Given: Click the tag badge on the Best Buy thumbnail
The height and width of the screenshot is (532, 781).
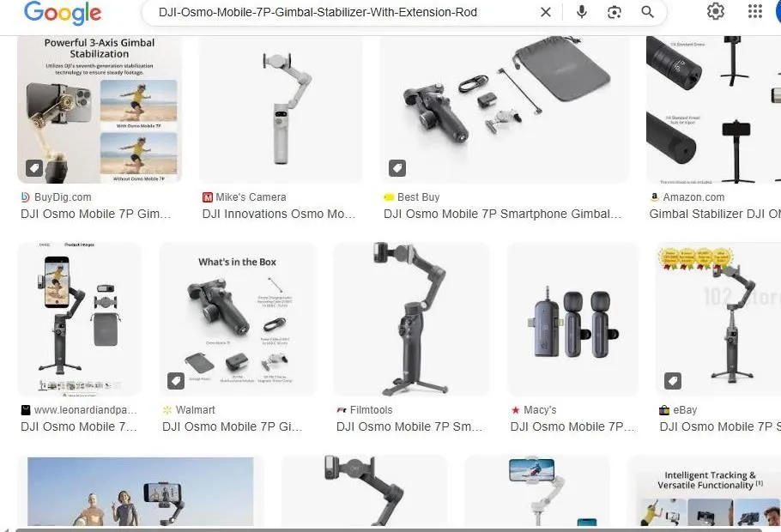Looking at the screenshot, I should [x=397, y=167].
